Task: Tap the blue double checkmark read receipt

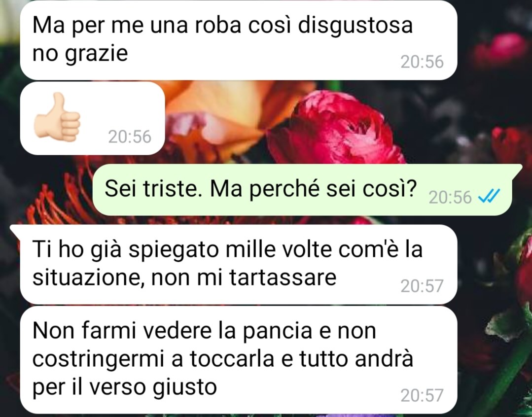Action: 489,197
